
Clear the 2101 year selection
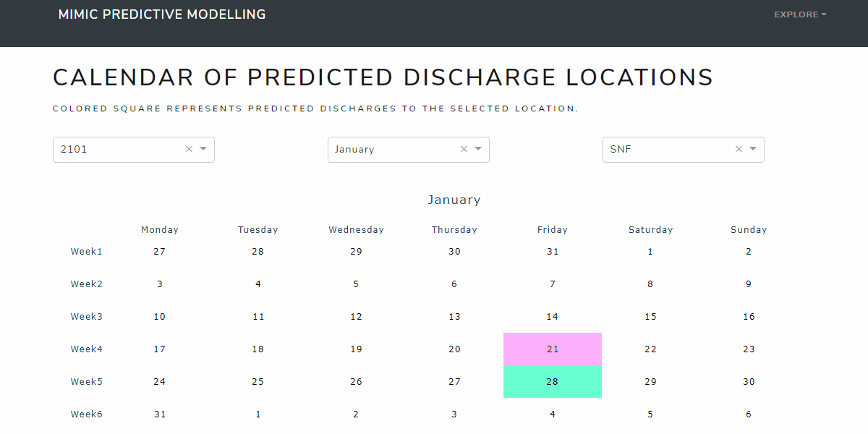click(189, 149)
